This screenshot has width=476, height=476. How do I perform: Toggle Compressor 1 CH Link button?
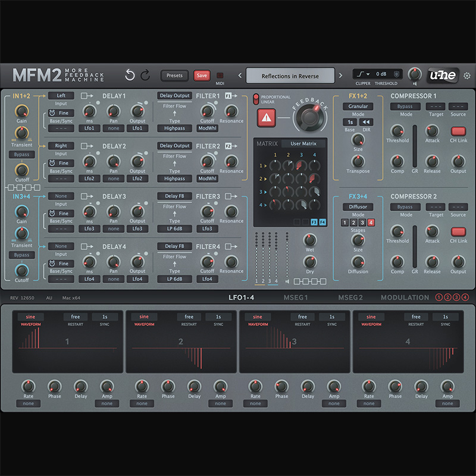(458, 131)
